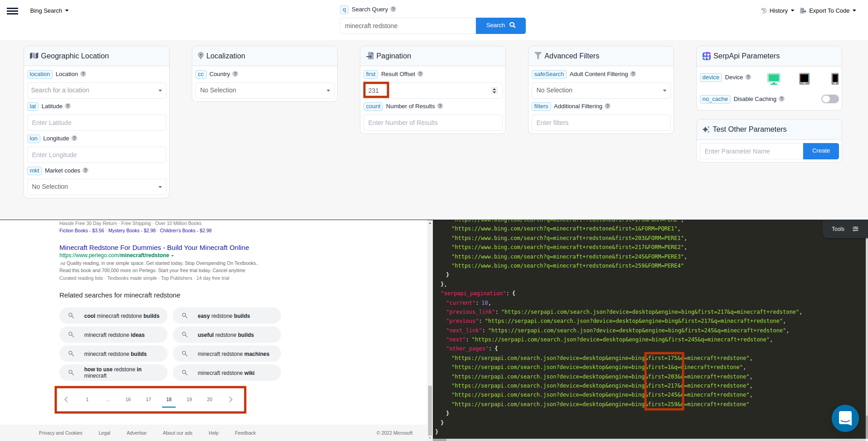
Task: Expand the Export To Code dropdown
Action: click(828, 10)
